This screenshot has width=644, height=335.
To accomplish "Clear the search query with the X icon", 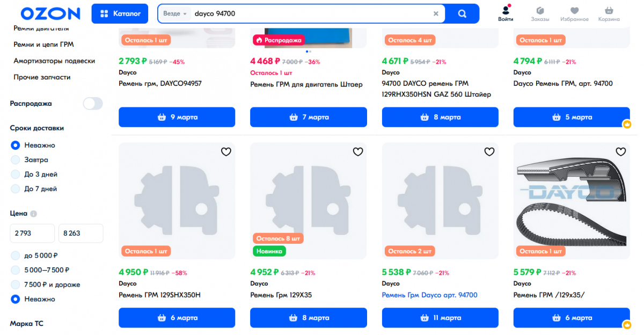I will tap(436, 13).
